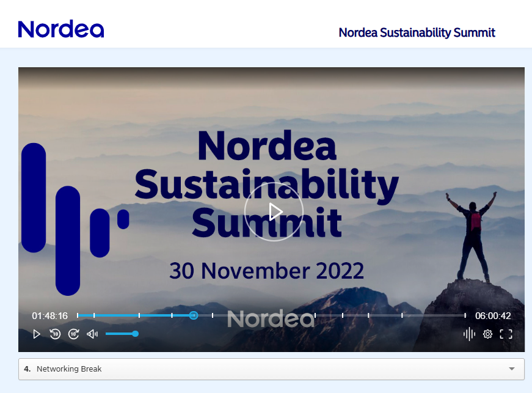Open the player settings gear

(487, 334)
